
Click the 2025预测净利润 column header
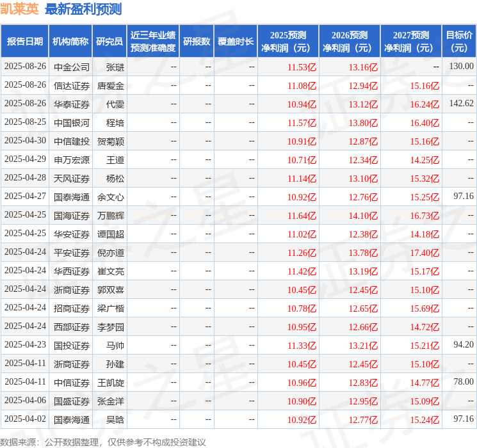click(288, 42)
